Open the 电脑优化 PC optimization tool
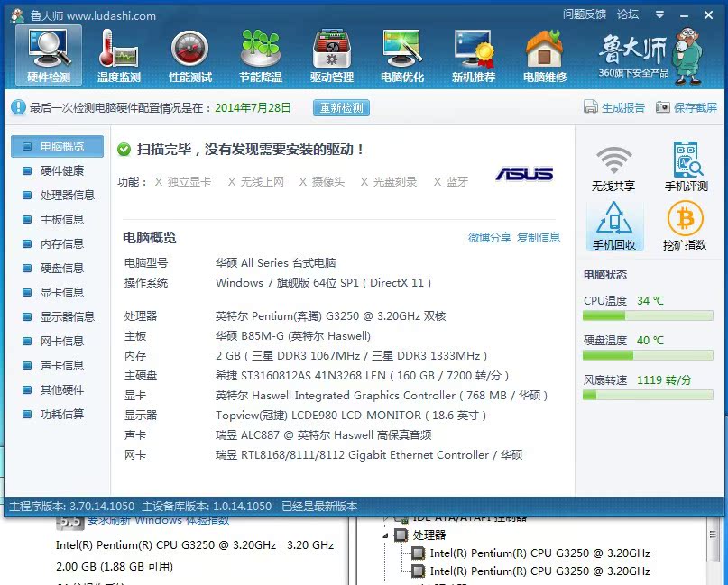The image size is (728, 585). coord(402,55)
